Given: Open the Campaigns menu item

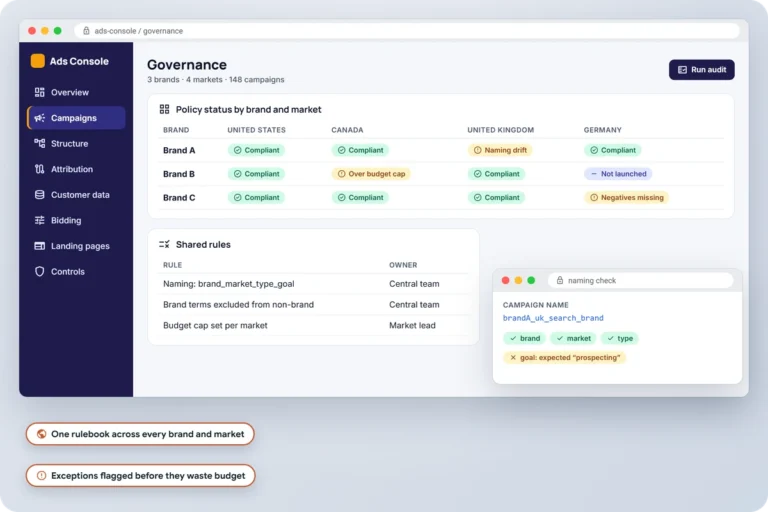Looking at the screenshot, I should tap(76, 118).
